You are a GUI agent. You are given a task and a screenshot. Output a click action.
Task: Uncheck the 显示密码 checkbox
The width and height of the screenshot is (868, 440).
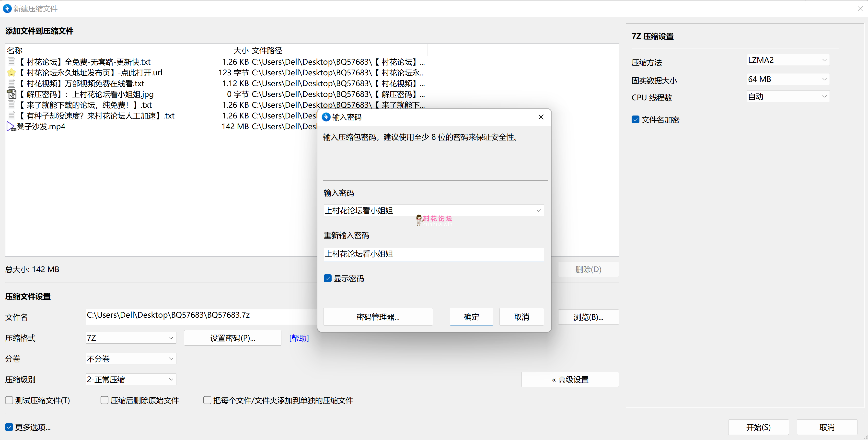[327, 278]
